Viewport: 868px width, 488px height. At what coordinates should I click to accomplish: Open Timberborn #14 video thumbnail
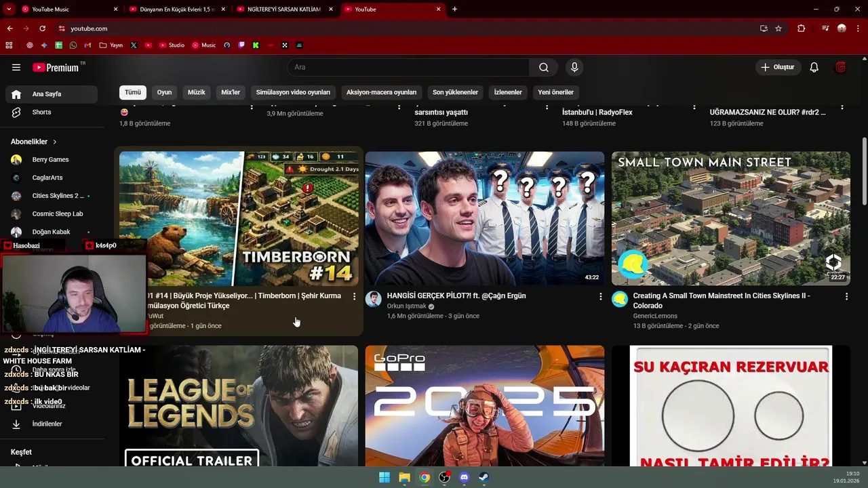tap(239, 218)
